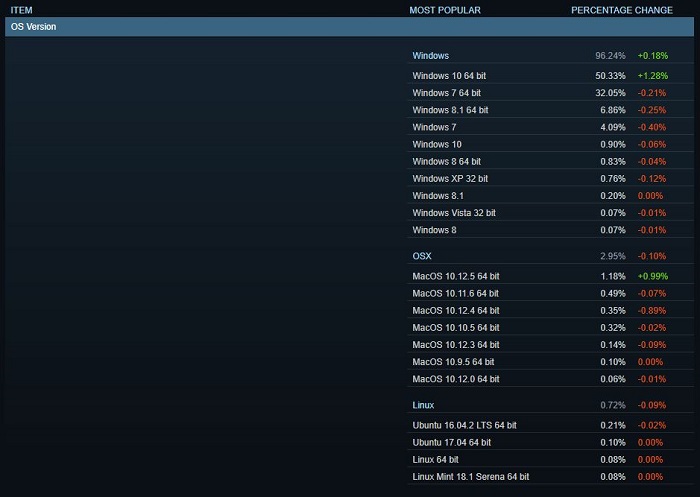This screenshot has width=700, height=497.
Task: Click the MacOS 10.11.6 64 bit row
Action: (x=550, y=293)
